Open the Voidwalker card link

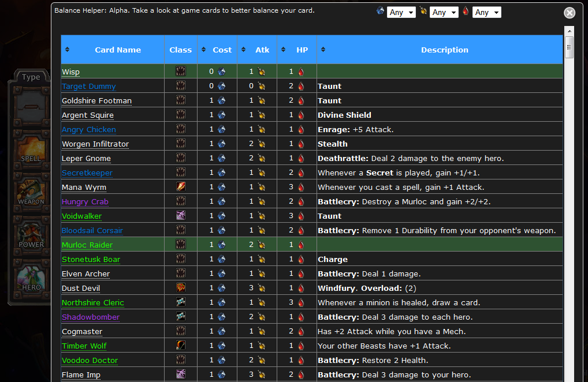tap(82, 216)
